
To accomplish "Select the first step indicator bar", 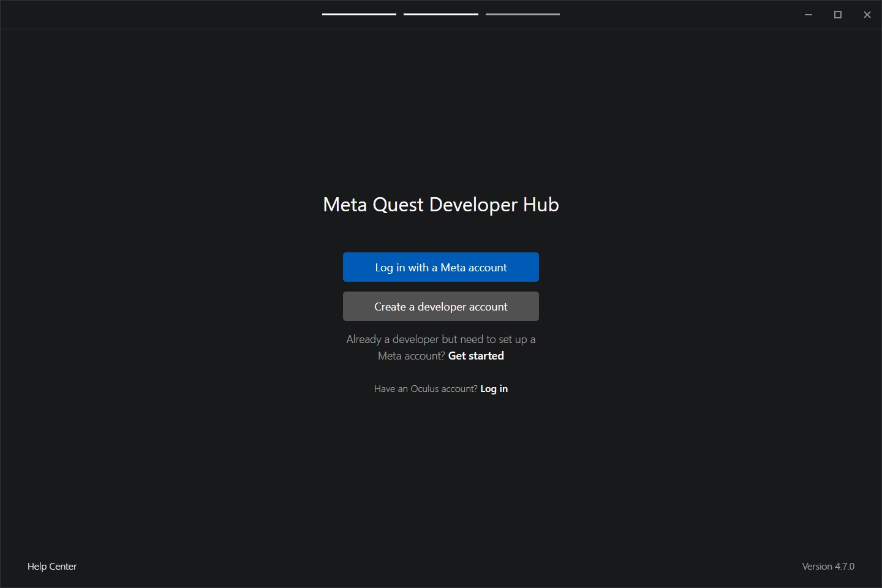I will (x=359, y=14).
